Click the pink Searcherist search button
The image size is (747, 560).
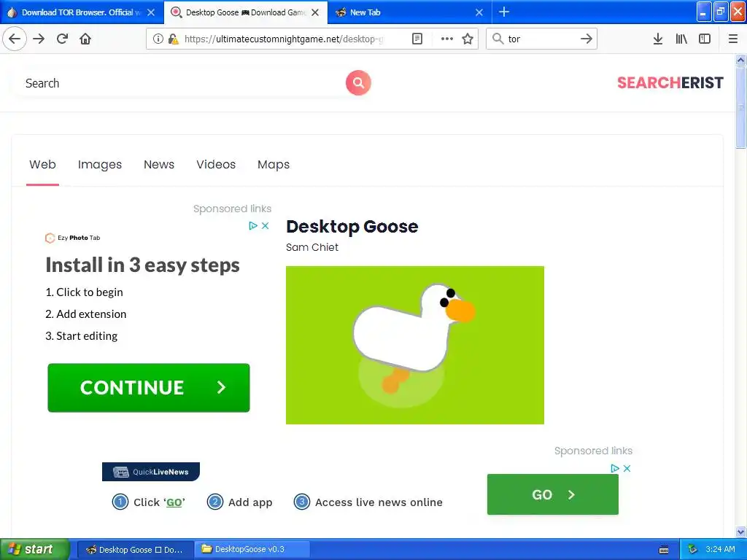coord(358,83)
